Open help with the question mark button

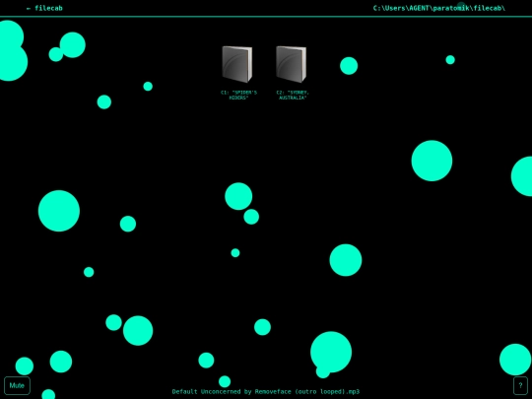[520, 385]
